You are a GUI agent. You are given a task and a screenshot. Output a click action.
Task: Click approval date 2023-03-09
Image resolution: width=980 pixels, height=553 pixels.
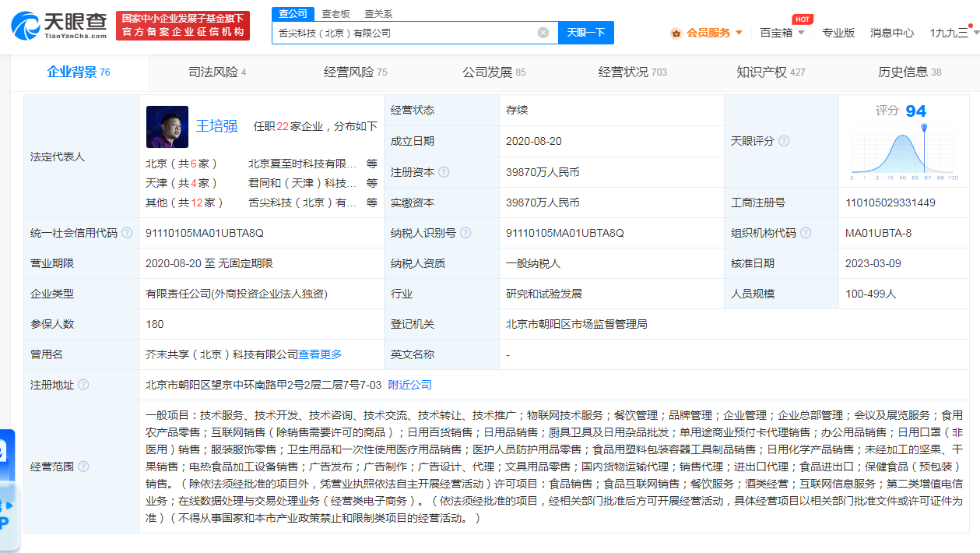click(x=873, y=263)
